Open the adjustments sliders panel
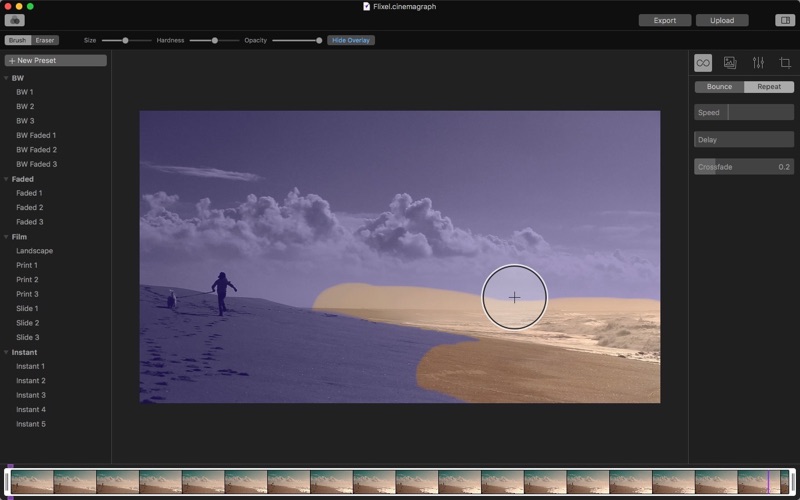Viewport: 800px width, 500px height. pyautogui.click(x=758, y=63)
